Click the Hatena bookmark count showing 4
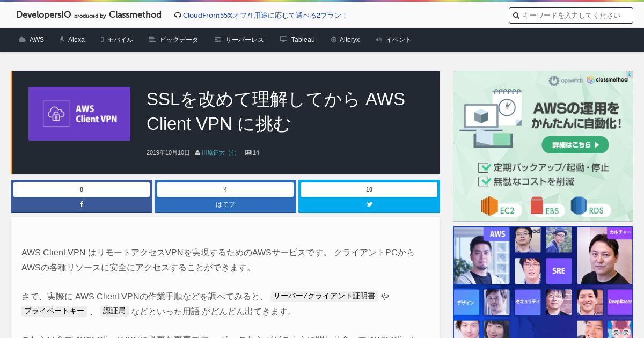This screenshot has width=644, height=338. (x=225, y=189)
